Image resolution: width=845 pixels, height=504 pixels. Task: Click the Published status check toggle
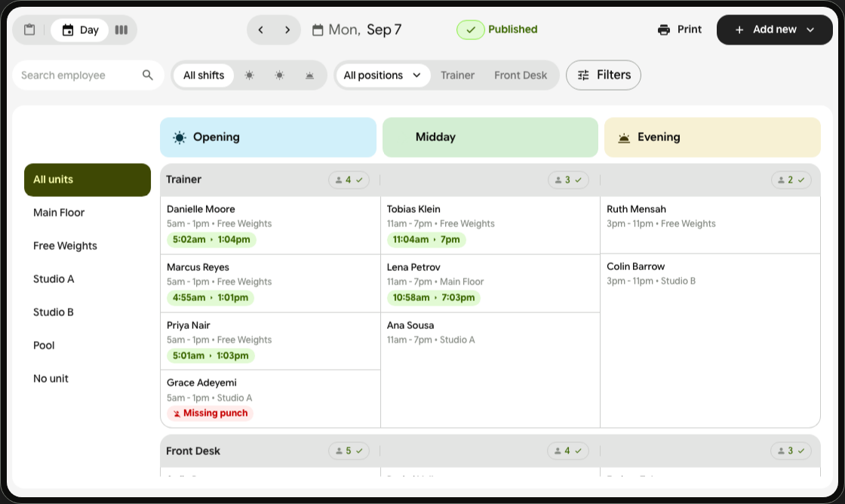click(x=471, y=29)
